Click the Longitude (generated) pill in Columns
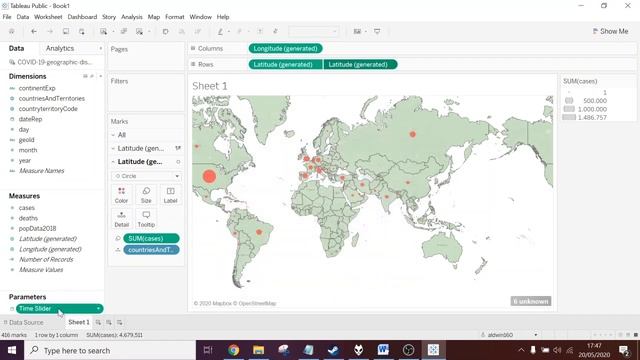The height and width of the screenshot is (360, 640). 285,49
